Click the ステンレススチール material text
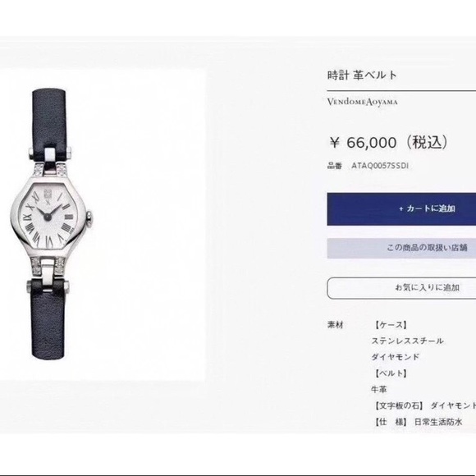 pos(407,341)
